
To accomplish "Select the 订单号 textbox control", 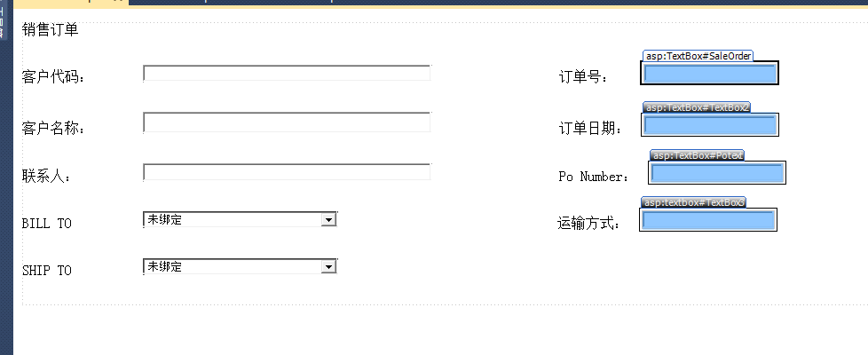I will (x=709, y=74).
